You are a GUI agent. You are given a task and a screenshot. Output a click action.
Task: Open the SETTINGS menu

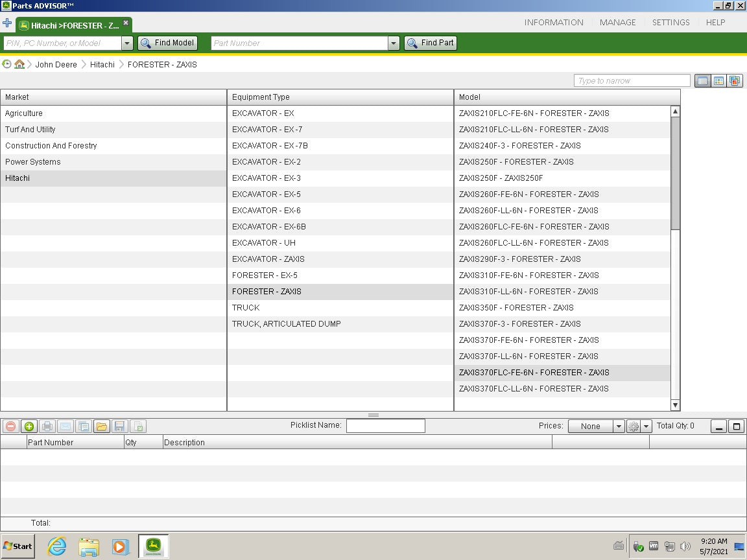click(670, 23)
